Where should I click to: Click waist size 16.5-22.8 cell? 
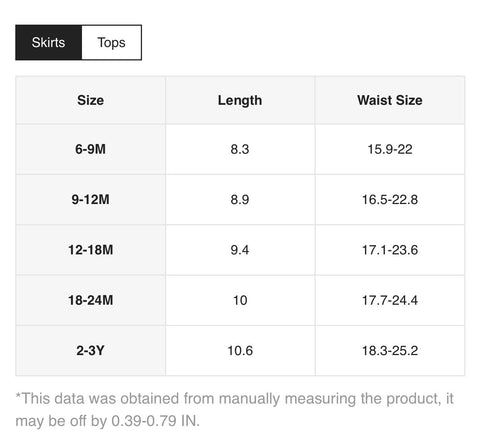point(390,199)
